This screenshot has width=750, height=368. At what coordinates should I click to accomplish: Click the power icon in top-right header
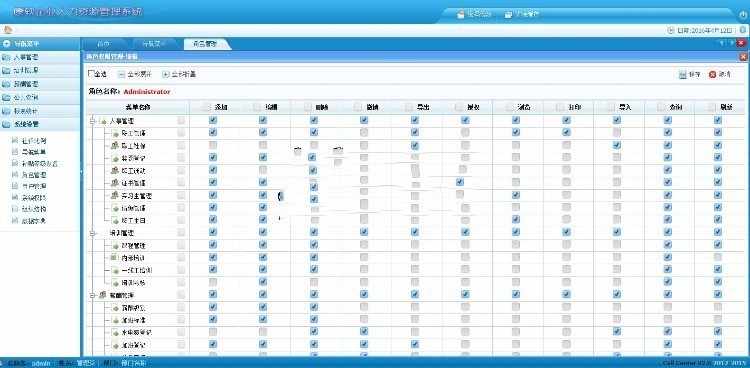(743, 14)
